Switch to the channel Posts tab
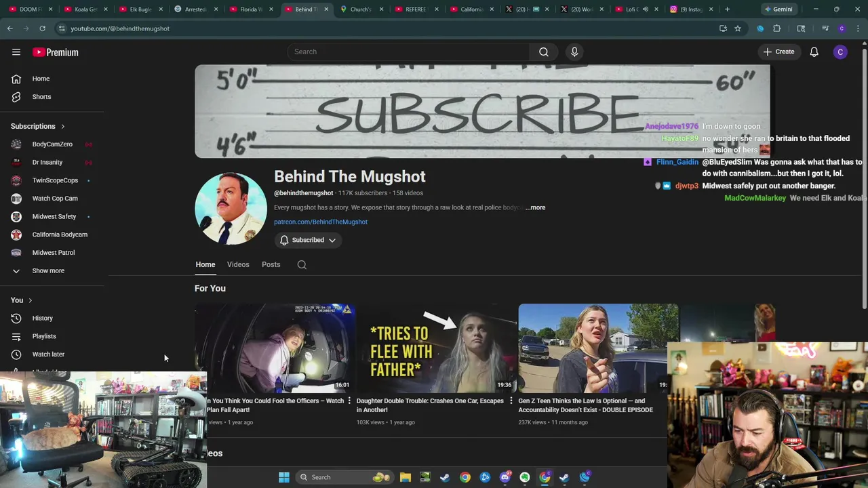This screenshot has height=488, width=868. click(271, 264)
